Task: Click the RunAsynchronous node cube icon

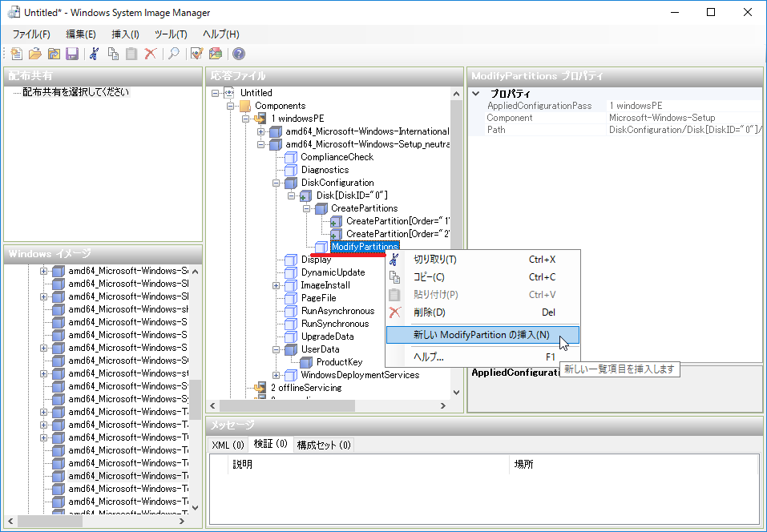Action: pos(291,311)
